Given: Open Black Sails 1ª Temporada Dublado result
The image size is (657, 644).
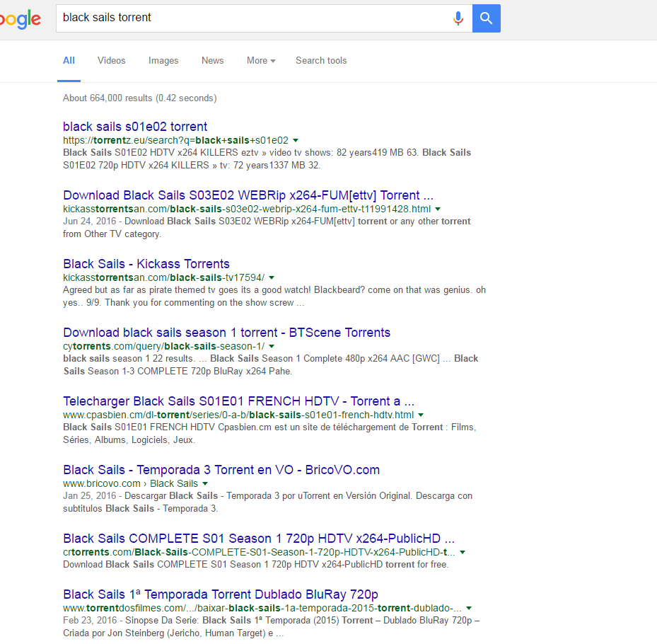Looking at the screenshot, I should click(221, 594).
